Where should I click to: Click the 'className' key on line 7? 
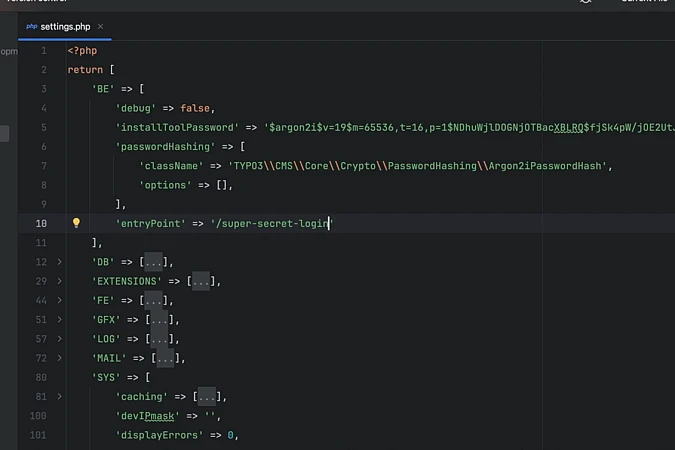coord(169,166)
